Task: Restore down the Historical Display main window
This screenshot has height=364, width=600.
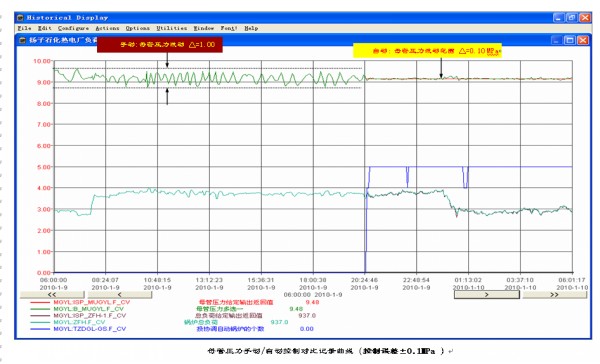Action: (x=572, y=18)
